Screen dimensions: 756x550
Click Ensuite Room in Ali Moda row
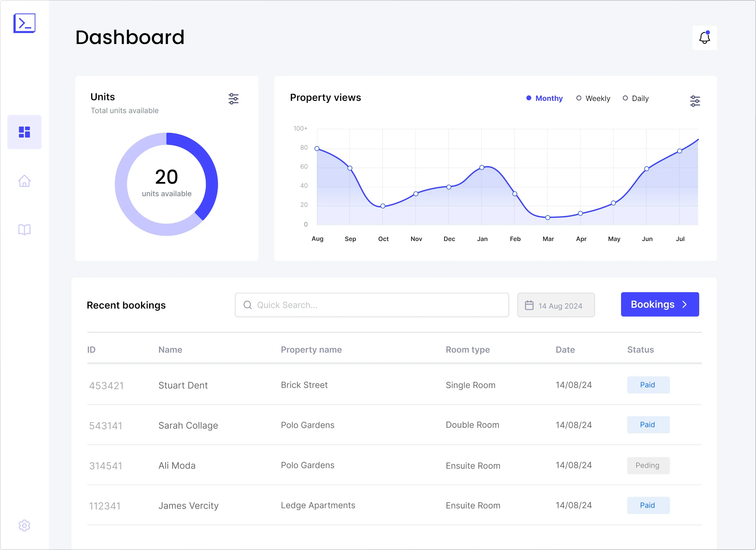click(x=473, y=465)
